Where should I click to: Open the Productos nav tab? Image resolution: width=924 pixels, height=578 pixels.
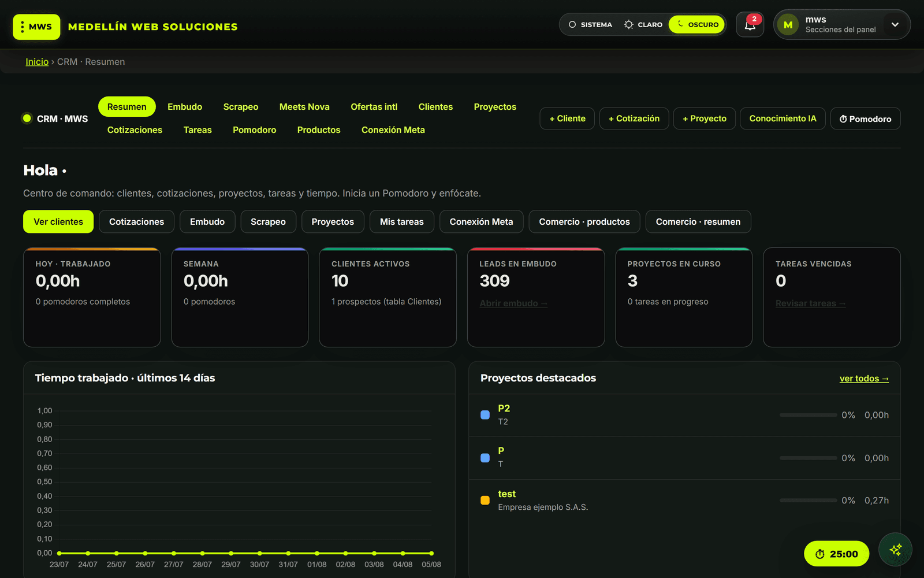click(319, 130)
